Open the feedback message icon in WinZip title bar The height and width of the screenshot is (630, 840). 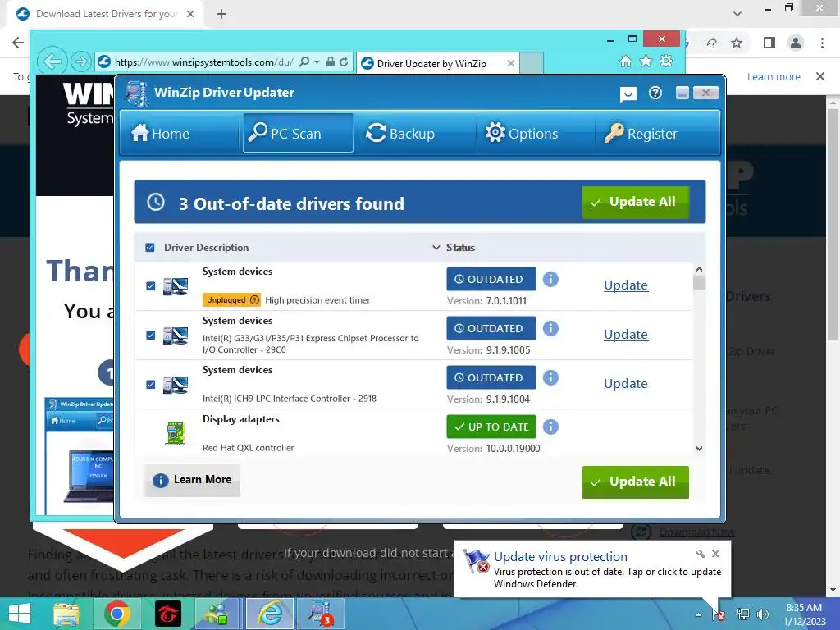(628, 94)
